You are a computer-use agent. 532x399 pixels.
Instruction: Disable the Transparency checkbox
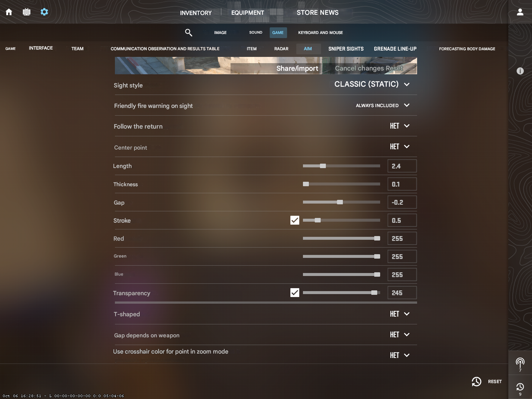tap(294, 293)
